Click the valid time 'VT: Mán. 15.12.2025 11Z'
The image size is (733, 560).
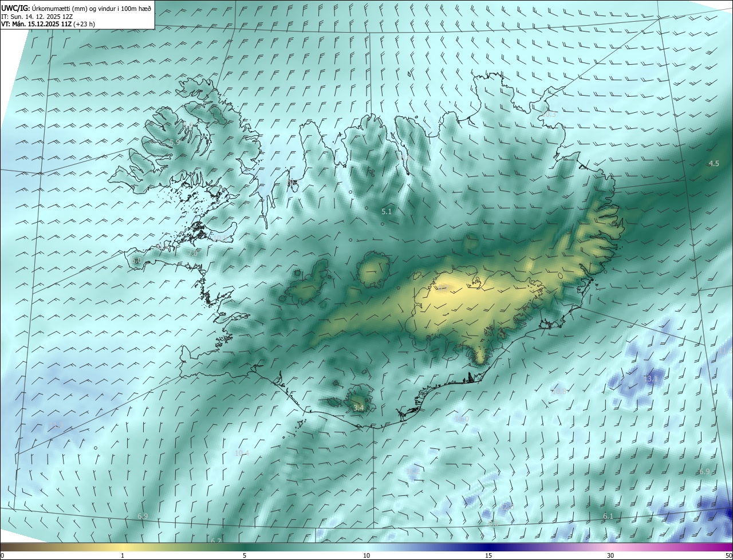tap(37, 24)
